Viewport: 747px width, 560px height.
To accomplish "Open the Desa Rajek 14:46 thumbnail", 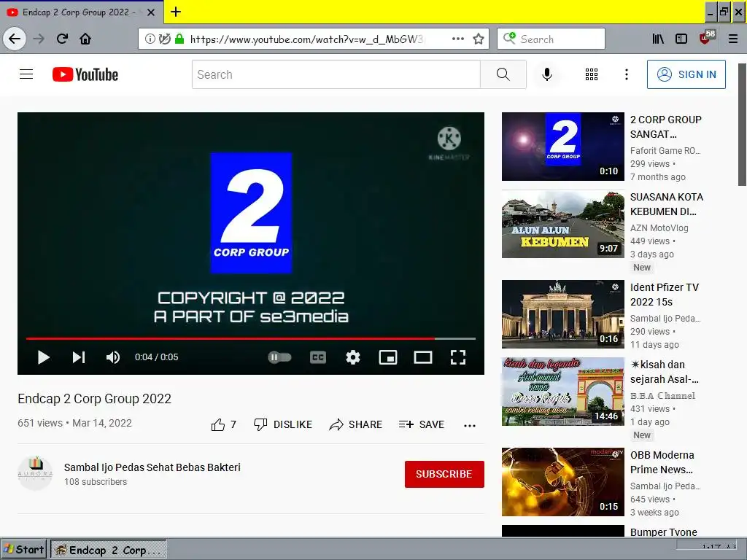I will 562,392.
